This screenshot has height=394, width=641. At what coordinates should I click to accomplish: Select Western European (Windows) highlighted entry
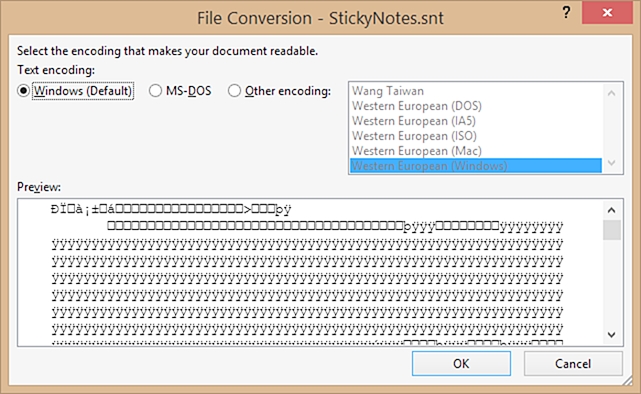click(x=476, y=166)
